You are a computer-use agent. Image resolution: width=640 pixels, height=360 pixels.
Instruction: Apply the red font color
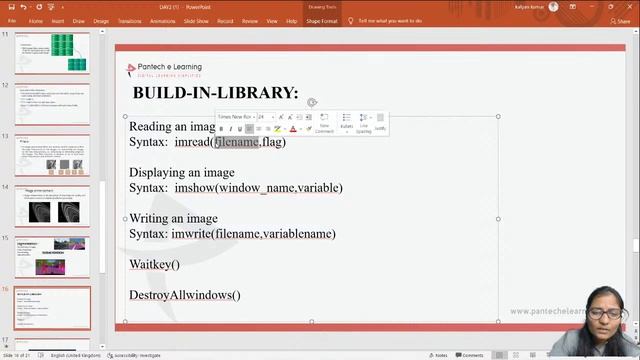pyautogui.click(x=293, y=129)
